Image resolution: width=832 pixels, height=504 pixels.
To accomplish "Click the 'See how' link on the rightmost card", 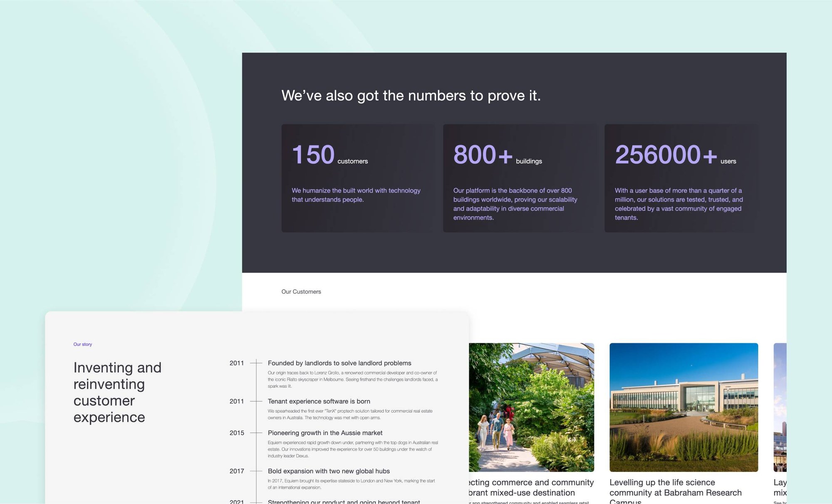I will [x=779, y=502].
